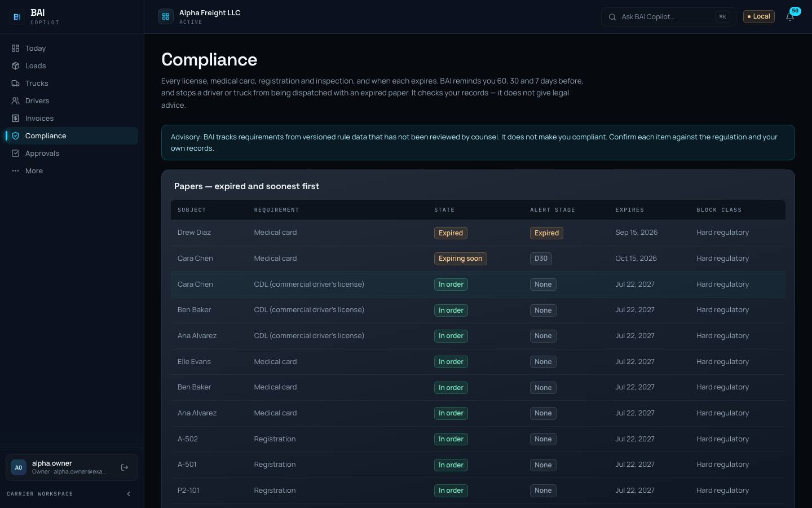Click the BAI Copilot logo icon

[x=17, y=17]
